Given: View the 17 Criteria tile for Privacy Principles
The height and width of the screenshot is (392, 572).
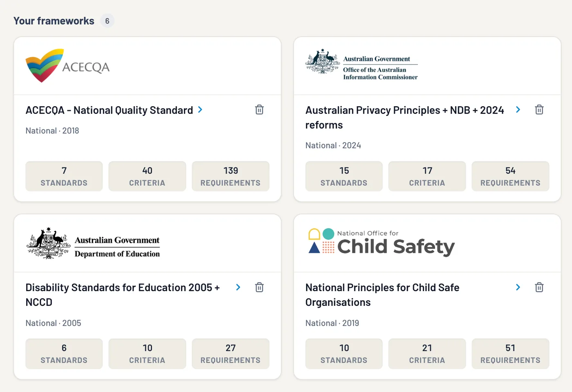Looking at the screenshot, I should pyautogui.click(x=427, y=176).
